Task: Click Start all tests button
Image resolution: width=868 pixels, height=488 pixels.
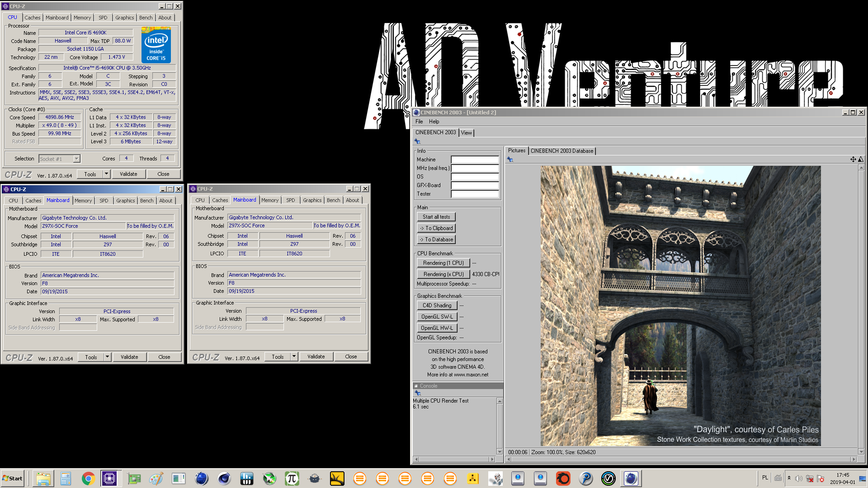Action: [436, 217]
